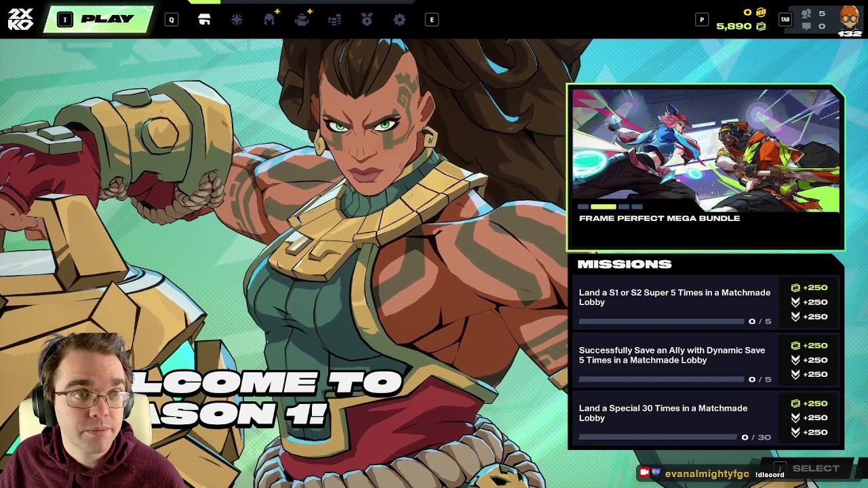This screenshot has height=488, width=868.
Task: Click the 2XKO logo
Action: point(20,19)
